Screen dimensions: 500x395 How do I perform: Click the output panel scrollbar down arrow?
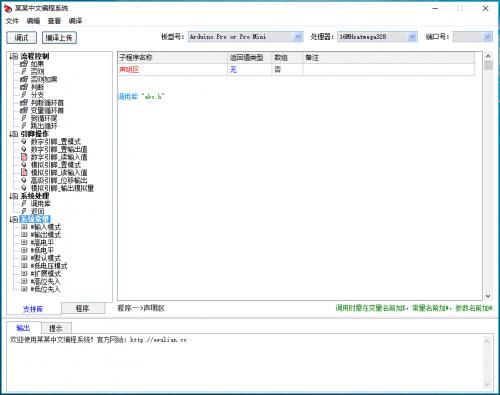[x=487, y=384]
